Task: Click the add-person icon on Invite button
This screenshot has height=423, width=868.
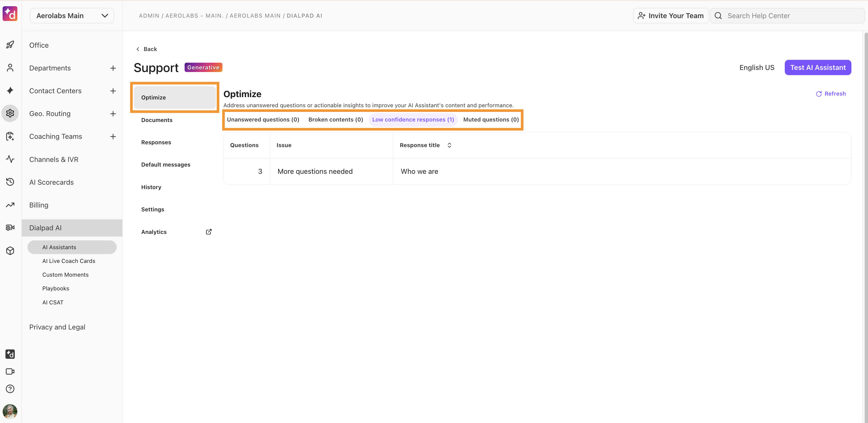Action: tap(642, 16)
